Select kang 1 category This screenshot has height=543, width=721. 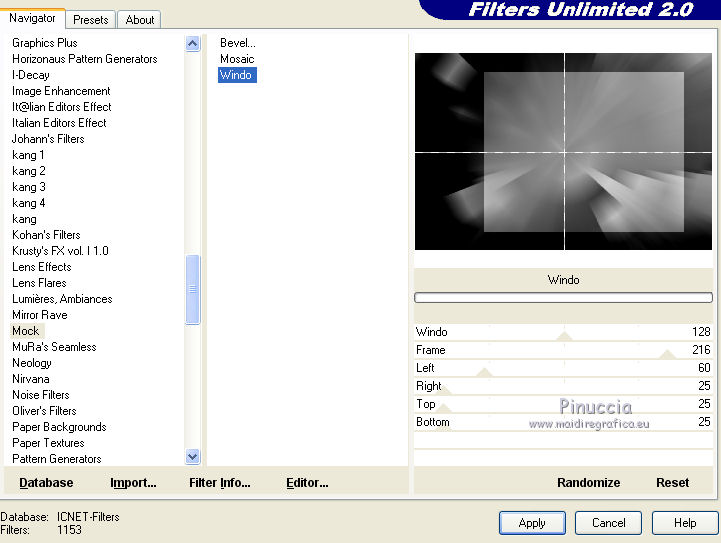(x=28, y=155)
